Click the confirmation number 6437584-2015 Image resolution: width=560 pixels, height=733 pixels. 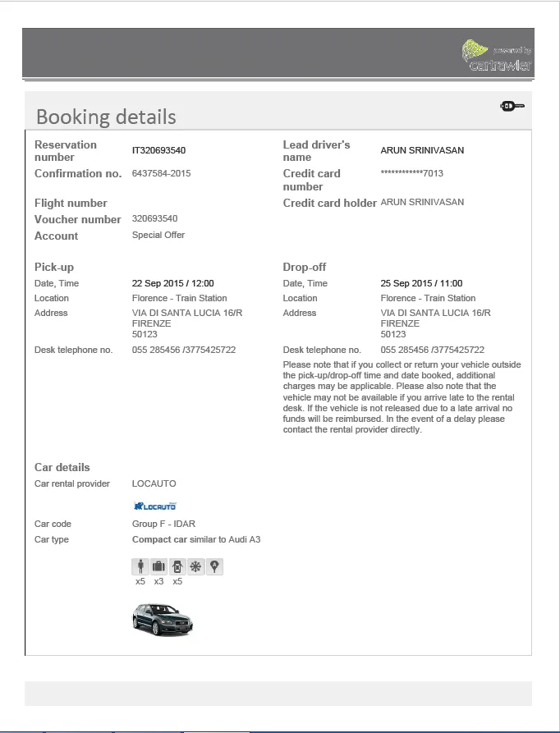pyautogui.click(x=161, y=173)
